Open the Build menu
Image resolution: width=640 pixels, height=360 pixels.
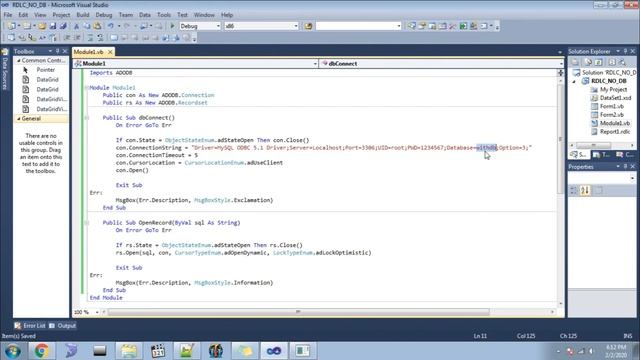pos(83,15)
